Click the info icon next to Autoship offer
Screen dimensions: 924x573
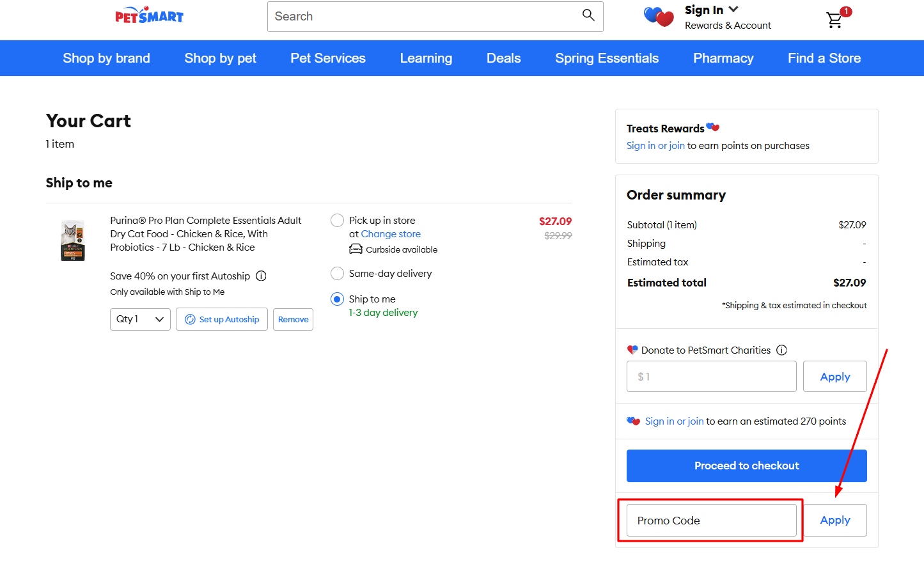[x=261, y=276]
